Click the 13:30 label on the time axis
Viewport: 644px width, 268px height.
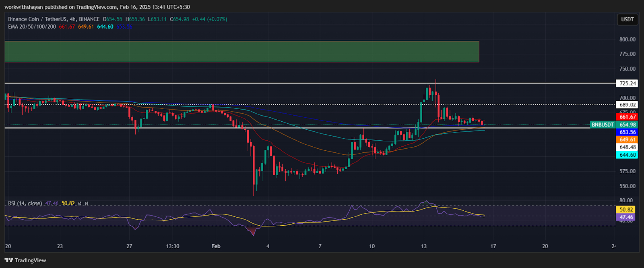(172, 246)
